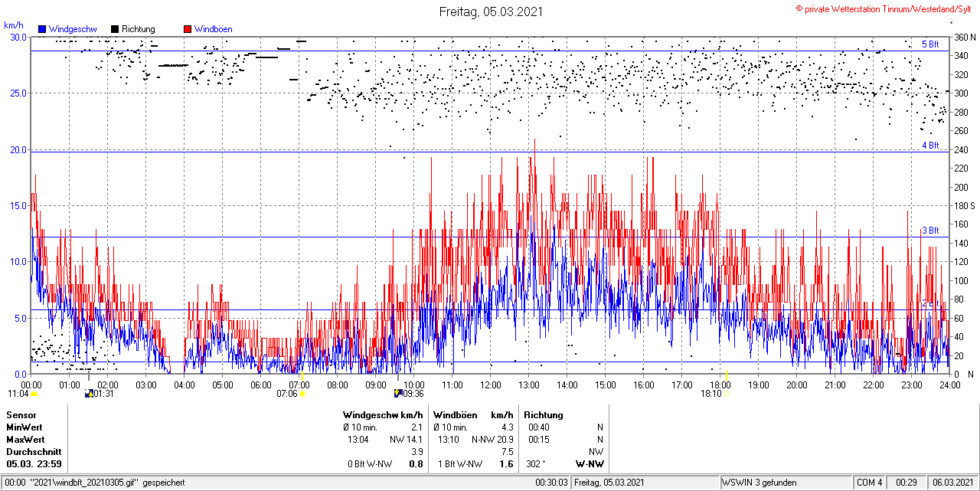Click the '5 Bft' line label
The image size is (980, 491).
pos(930,44)
